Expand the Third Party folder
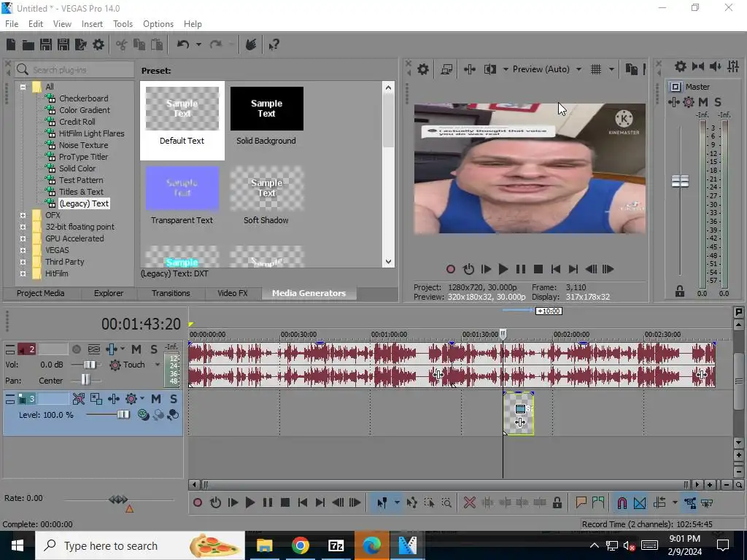747x560 pixels. (x=23, y=262)
